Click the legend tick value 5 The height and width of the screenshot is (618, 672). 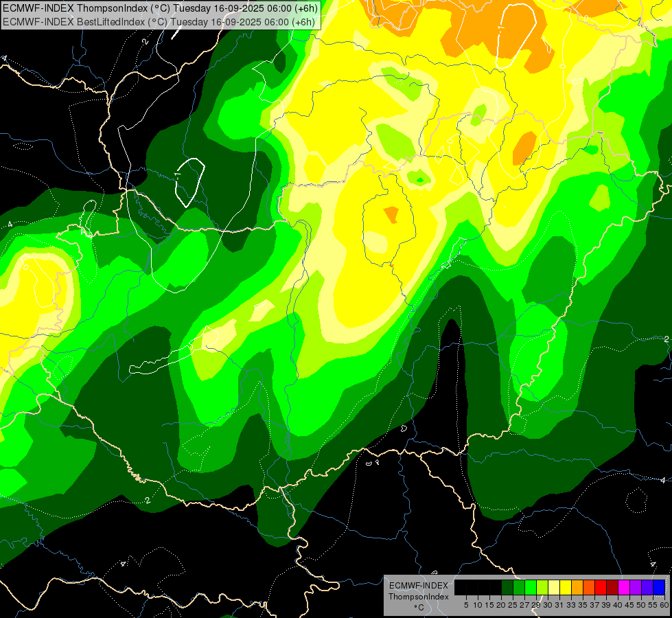coord(466,605)
